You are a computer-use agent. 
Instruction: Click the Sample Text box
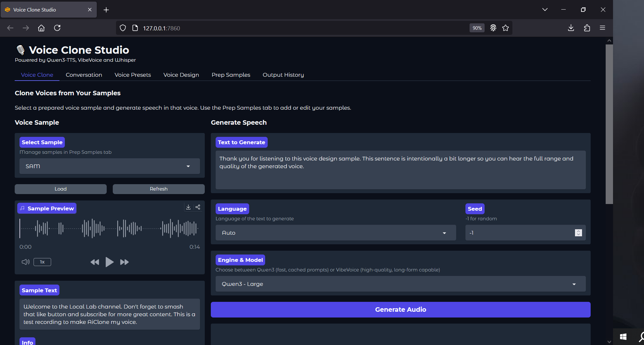click(110, 314)
